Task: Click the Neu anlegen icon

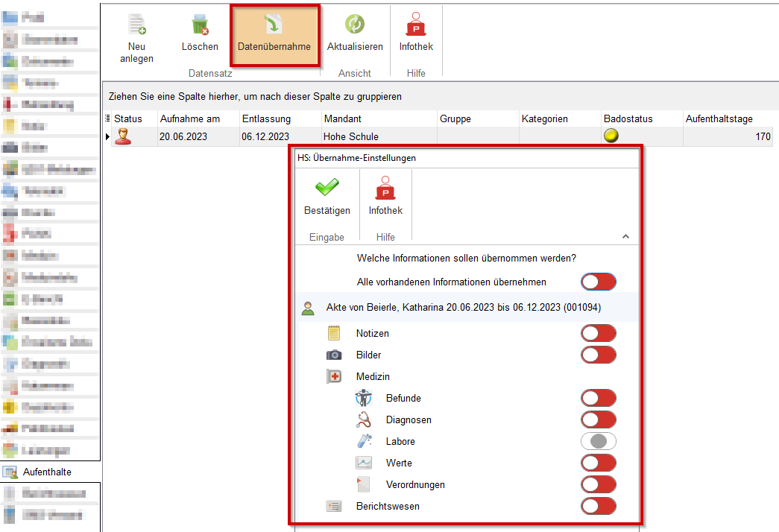Action: pos(136,25)
